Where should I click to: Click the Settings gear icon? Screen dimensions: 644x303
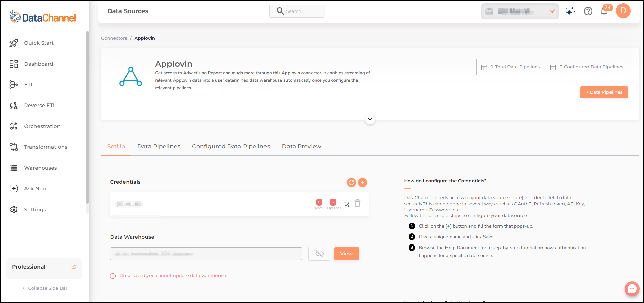point(14,210)
